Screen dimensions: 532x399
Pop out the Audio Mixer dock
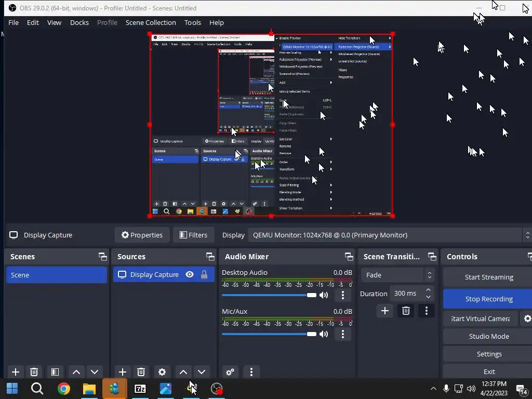click(349, 257)
